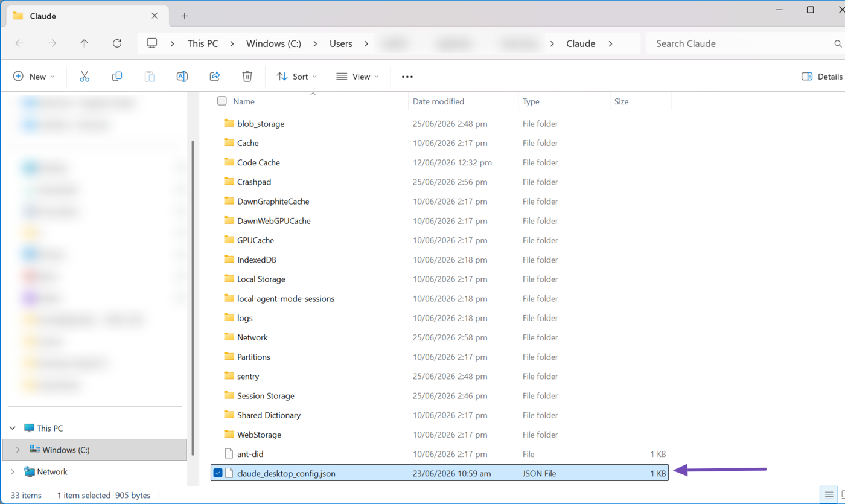The image size is (845, 504).
Task: Click the Share icon in toolbar
Action: tap(214, 77)
